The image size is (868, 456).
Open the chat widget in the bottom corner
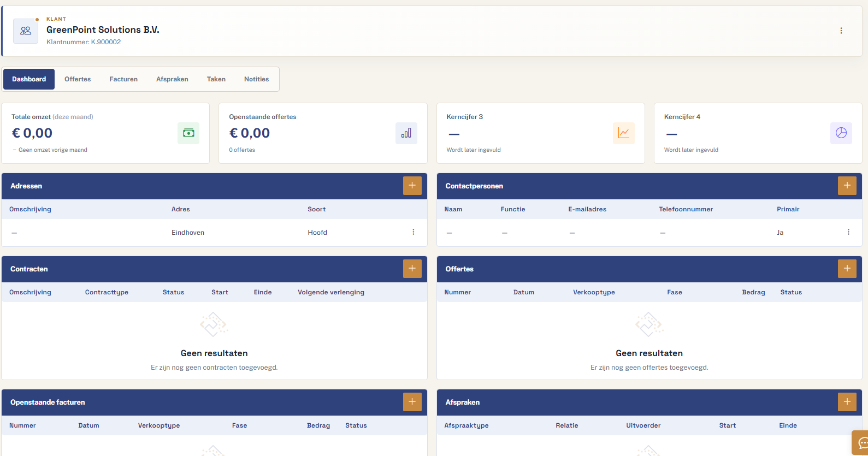(x=861, y=442)
